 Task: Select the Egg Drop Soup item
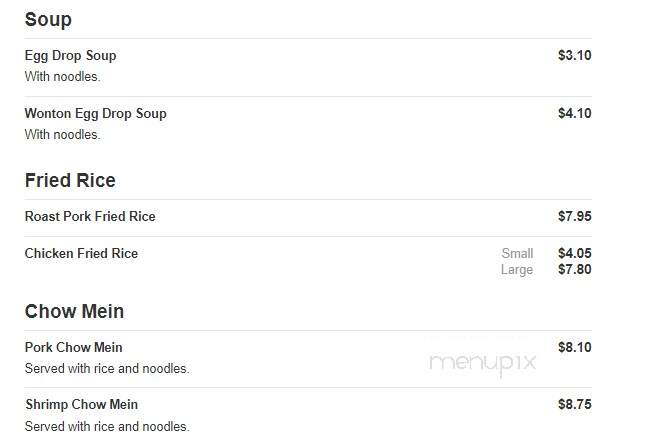point(71,56)
